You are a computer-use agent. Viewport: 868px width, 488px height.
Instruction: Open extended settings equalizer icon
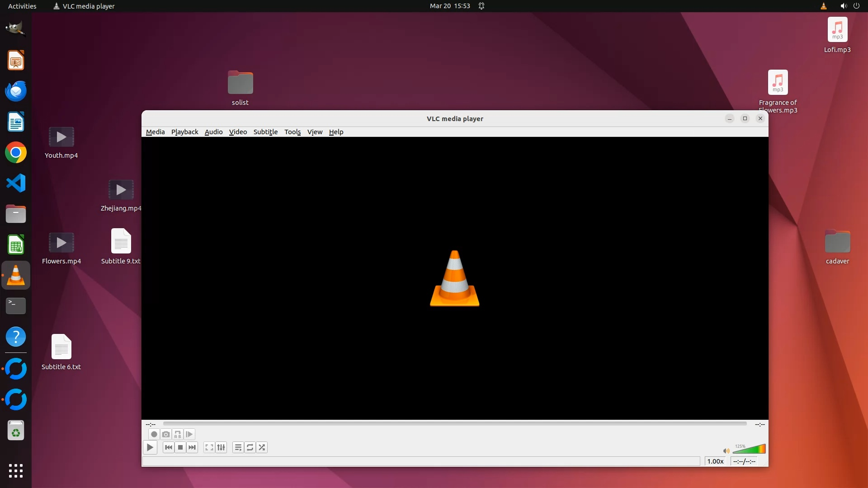click(x=221, y=447)
